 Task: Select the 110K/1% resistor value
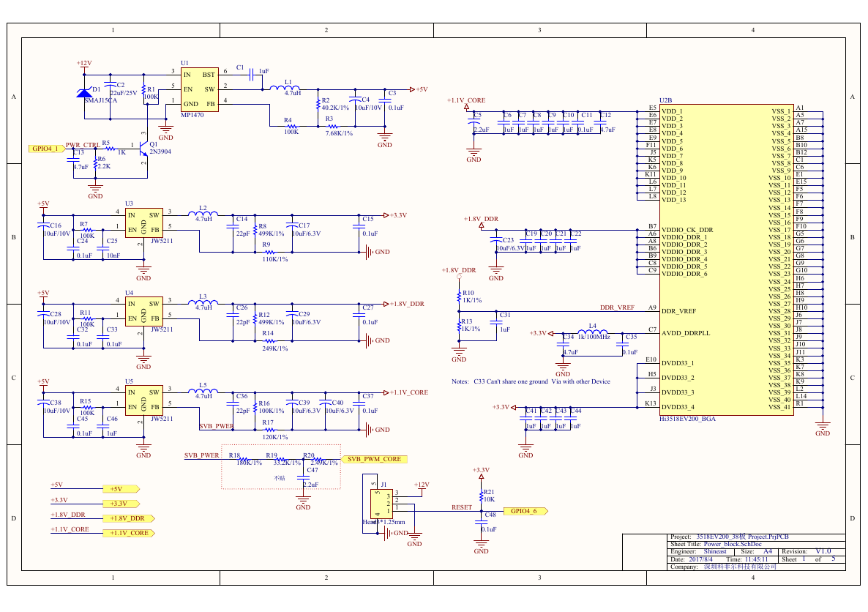click(x=274, y=259)
